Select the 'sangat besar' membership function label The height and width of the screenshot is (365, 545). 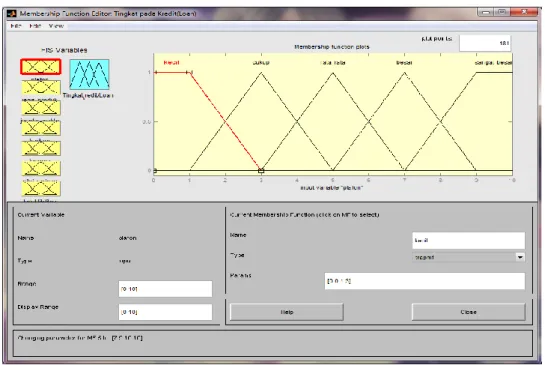click(x=494, y=63)
